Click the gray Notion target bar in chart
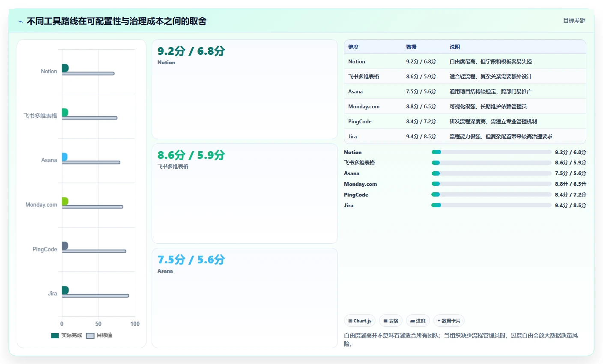The height and width of the screenshot is (364, 603). (88, 74)
